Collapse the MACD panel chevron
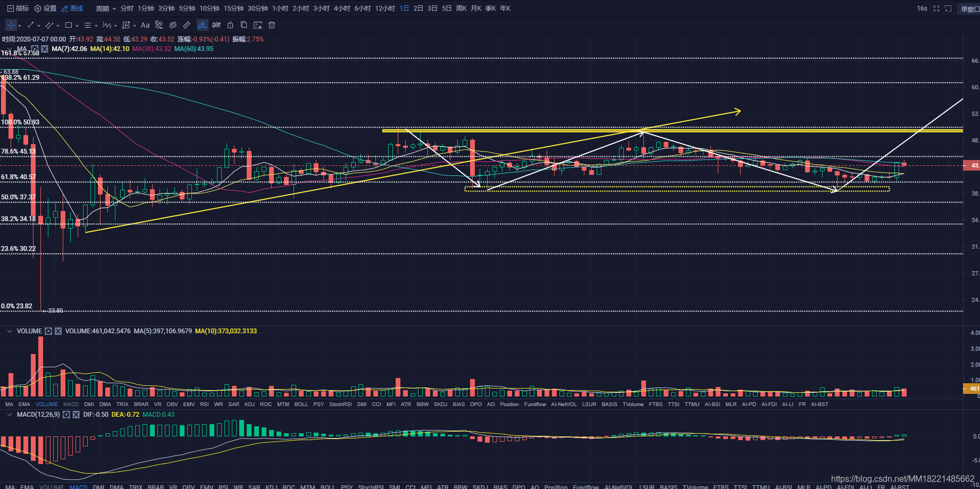The height and width of the screenshot is (489, 980). click(x=10, y=415)
